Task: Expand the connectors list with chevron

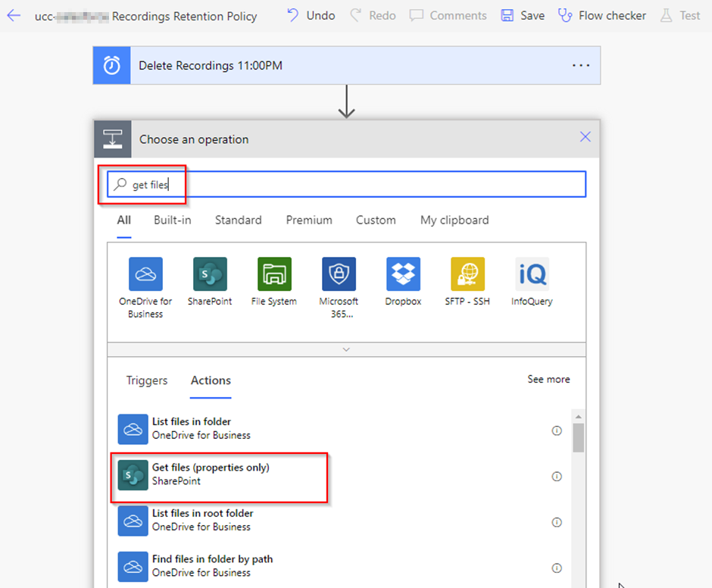Action: tap(346, 349)
